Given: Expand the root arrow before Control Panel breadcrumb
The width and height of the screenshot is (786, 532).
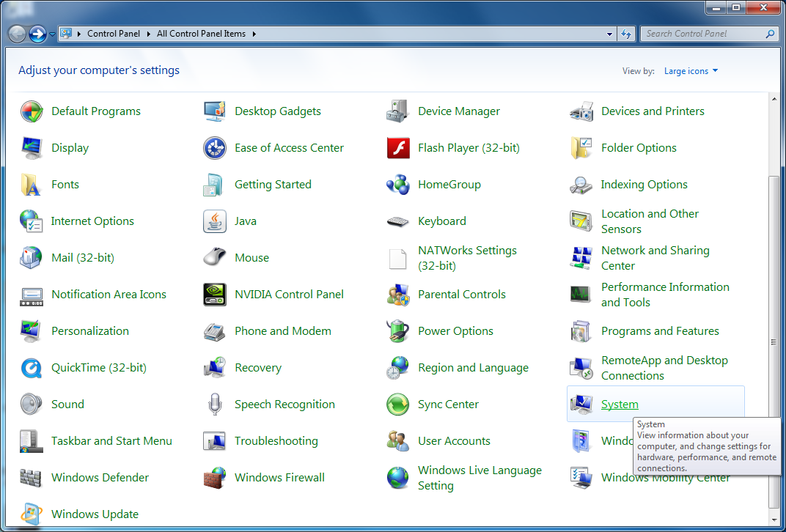Looking at the screenshot, I should [78, 34].
